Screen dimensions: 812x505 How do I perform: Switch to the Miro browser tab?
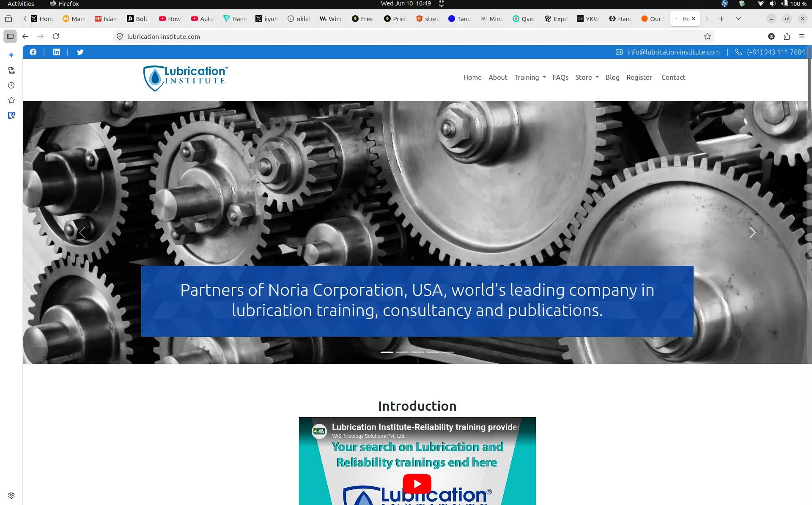[491, 19]
